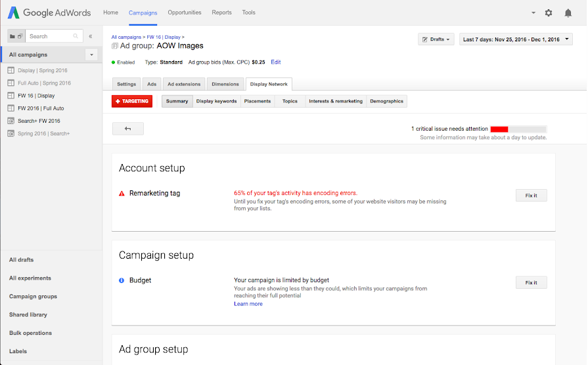Select the Summary sub-tab
The width and height of the screenshot is (588, 365).
click(x=177, y=101)
